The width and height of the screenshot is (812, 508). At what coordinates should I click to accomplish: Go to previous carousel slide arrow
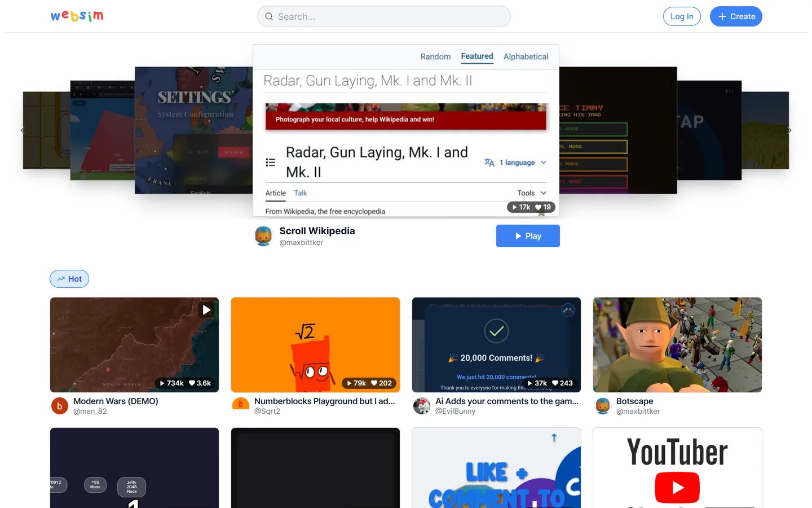pyautogui.click(x=23, y=130)
